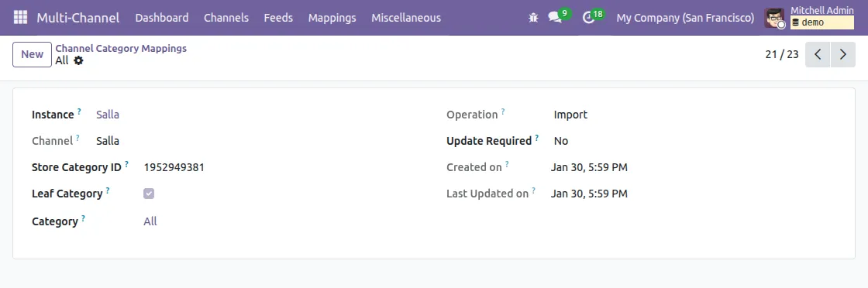Open the gear actions menu beside All
The width and height of the screenshot is (868, 288).
click(78, 60)
